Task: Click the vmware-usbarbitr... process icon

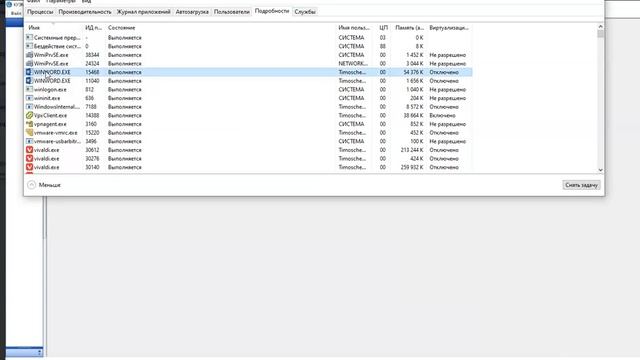Action: [29, 141]
